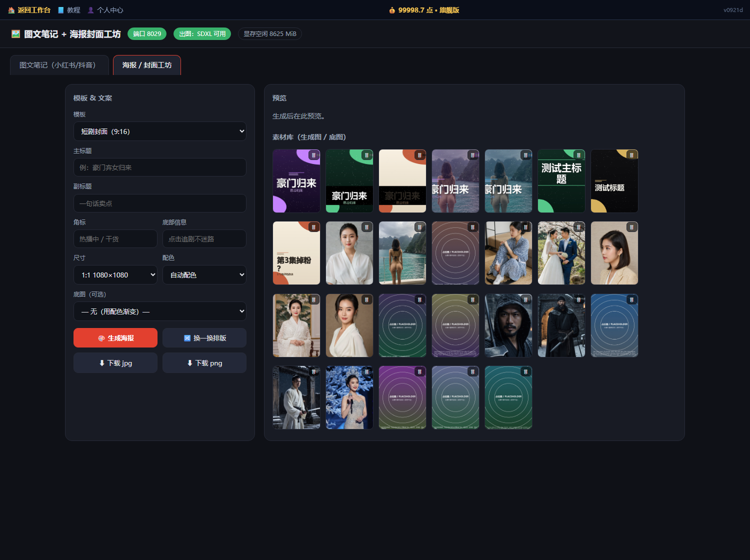Download the poster with 下载 jpg

click(x=115, y=363)
